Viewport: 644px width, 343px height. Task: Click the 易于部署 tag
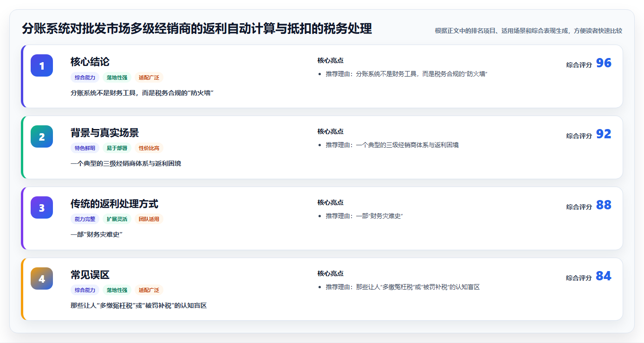coord(117,149)
